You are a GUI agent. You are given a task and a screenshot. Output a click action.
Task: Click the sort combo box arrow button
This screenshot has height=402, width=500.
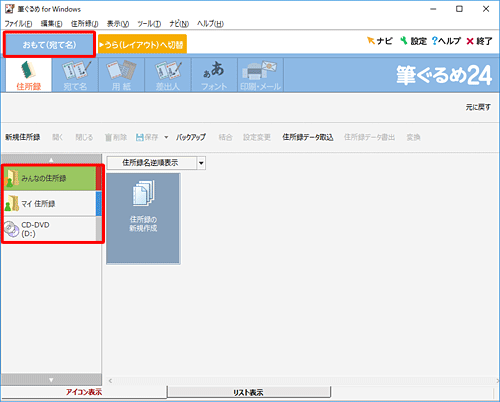(201, 163)
